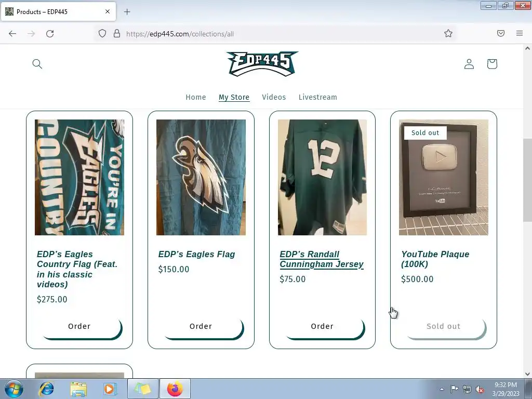This screenshot has height=399, width=532.
Task: Click the Sold out badge on plaque
Action: 425,132
